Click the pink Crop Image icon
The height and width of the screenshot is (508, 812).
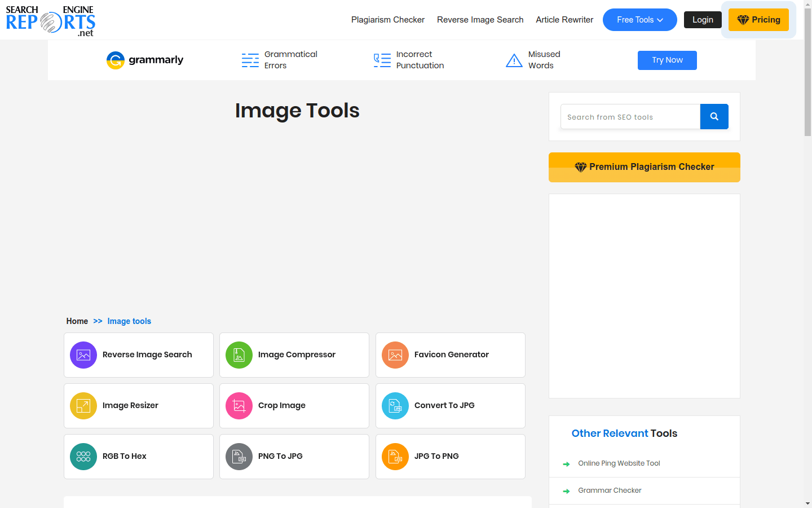239,406
